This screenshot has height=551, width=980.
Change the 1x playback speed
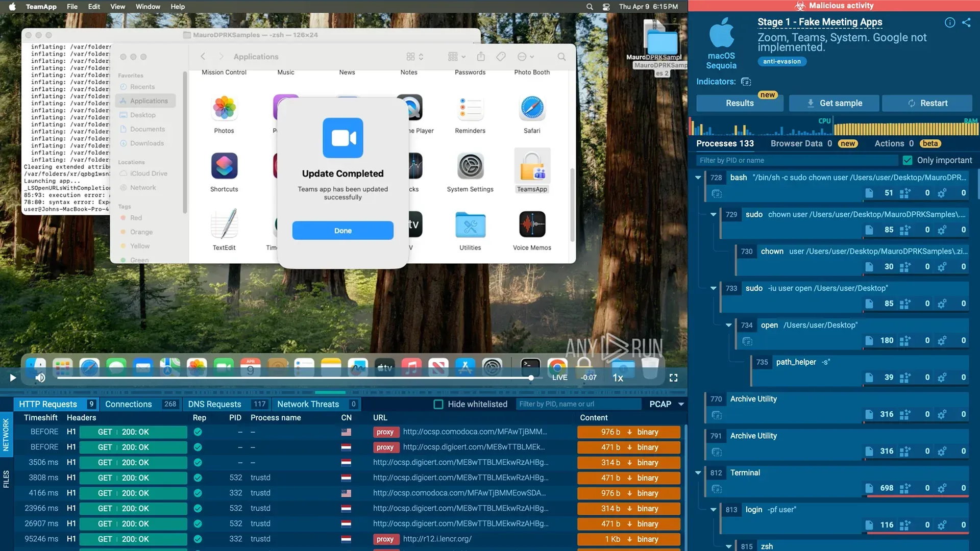tap(618, 378)
